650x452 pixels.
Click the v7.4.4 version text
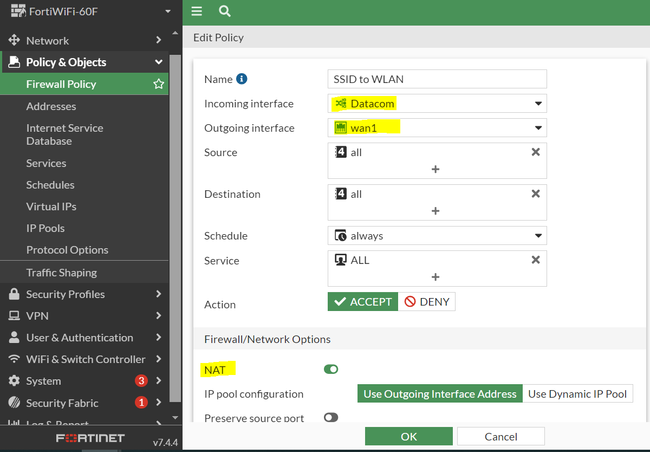coord(165,442)
